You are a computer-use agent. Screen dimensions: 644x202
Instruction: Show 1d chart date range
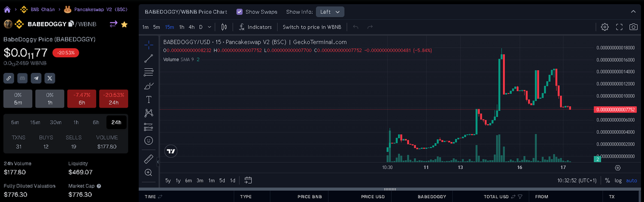(x=232, y=181)
